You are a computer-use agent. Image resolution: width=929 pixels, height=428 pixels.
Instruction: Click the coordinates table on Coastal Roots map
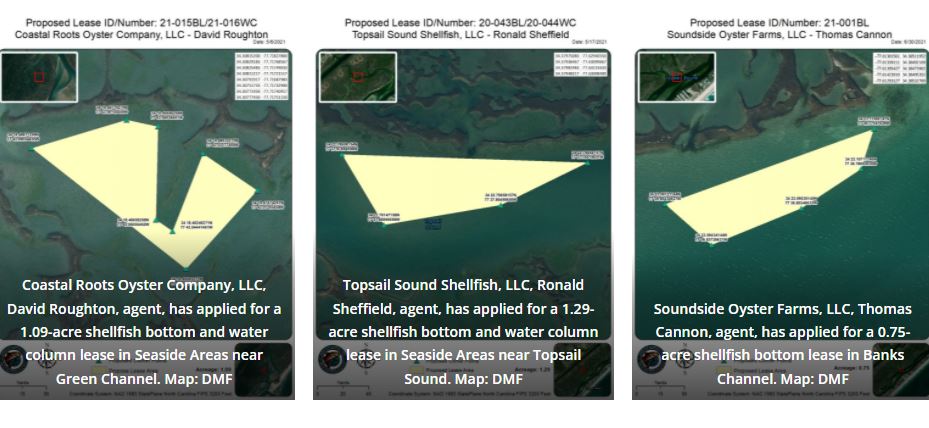pos(260,76)
